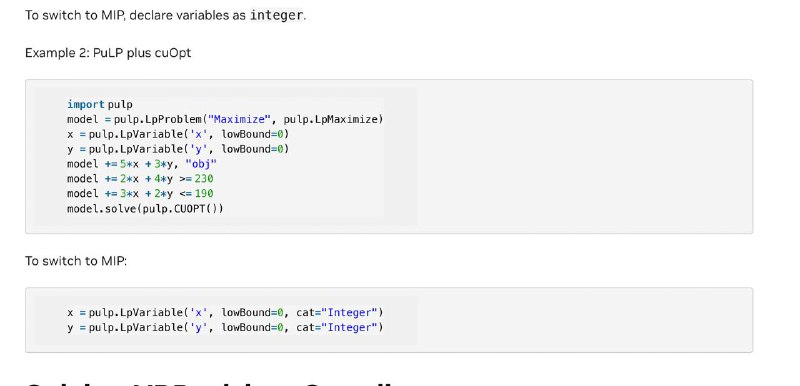800x386 pixels.
Task: Click the "Example 2: PuLP plus cuOpt" text
Action: (108, 53)
